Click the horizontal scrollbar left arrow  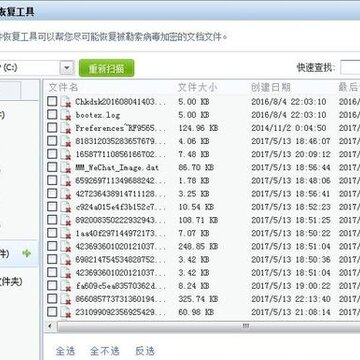[50, 326]
